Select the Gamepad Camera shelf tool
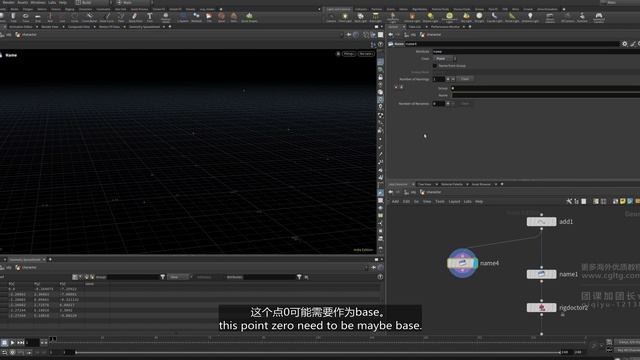Screen dimensions: 640x360 coord(599,17)
